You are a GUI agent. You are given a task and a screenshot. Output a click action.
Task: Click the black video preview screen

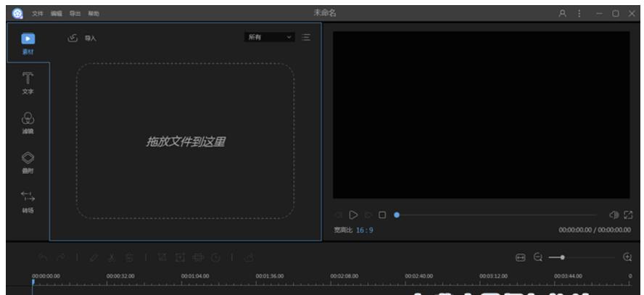pos(481,115)
